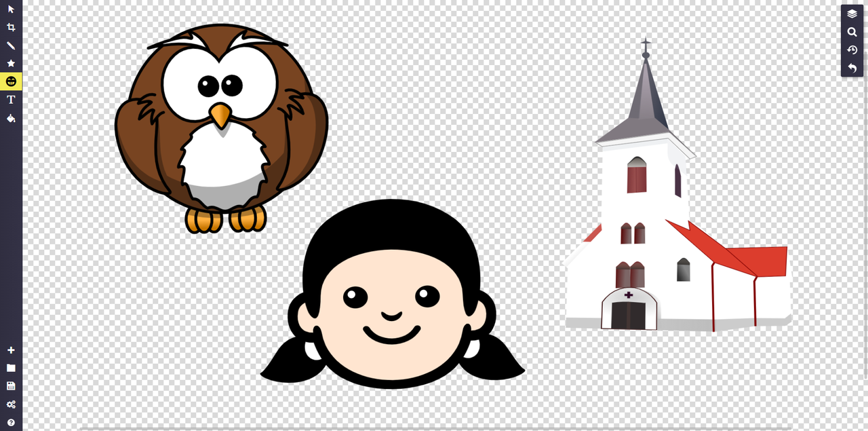Select the owl sticker on canvas
Viewport: 868px width, 431px height.
pos(221,128)
